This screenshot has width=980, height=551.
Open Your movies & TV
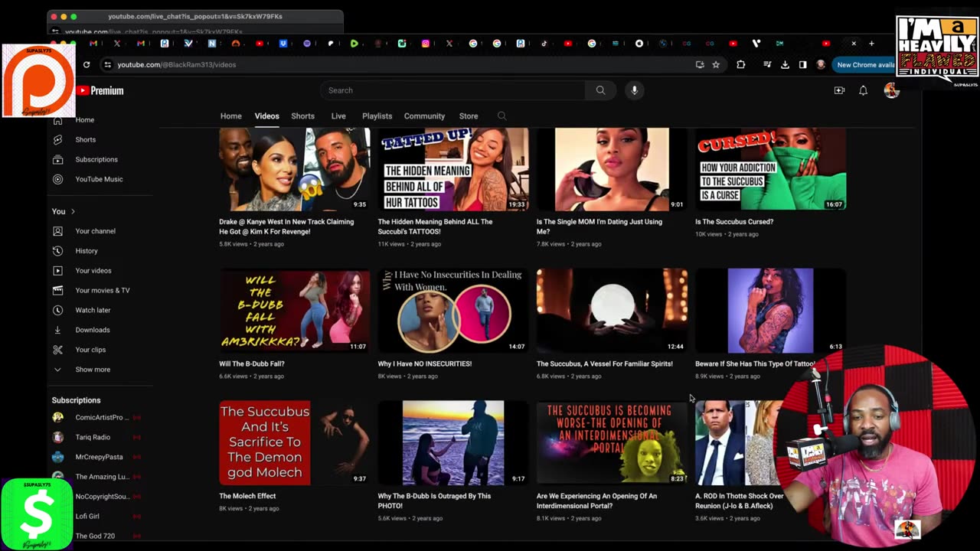coord(102,291)
